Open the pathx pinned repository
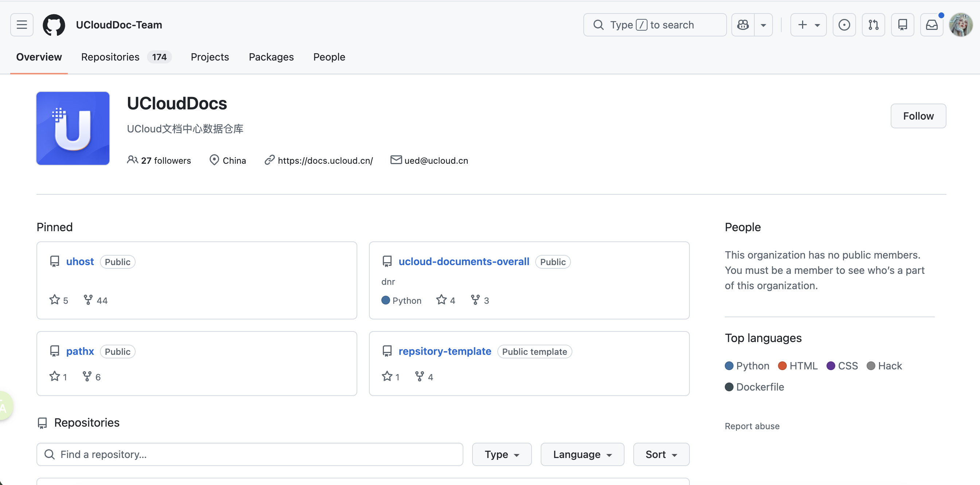The image size is (980, 485). 80,352
